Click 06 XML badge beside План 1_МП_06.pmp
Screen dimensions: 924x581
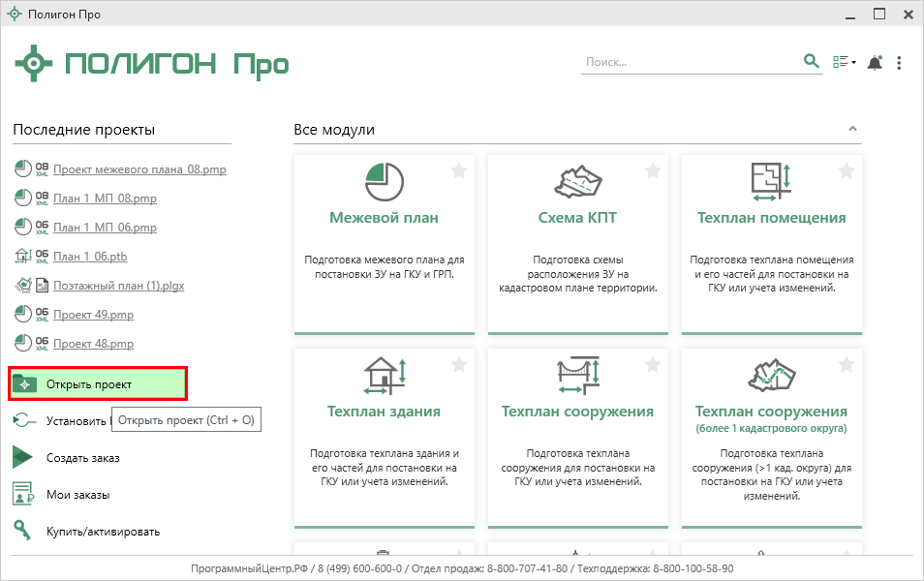[42, 227]
